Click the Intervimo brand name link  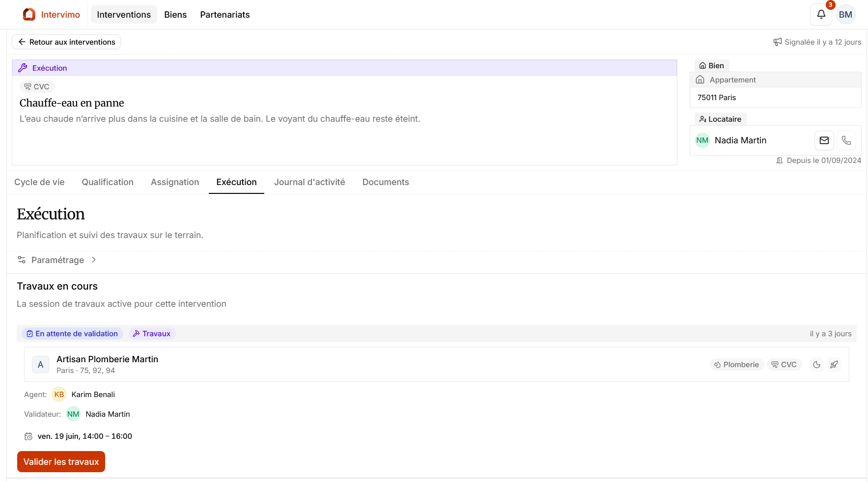[60, 15]
